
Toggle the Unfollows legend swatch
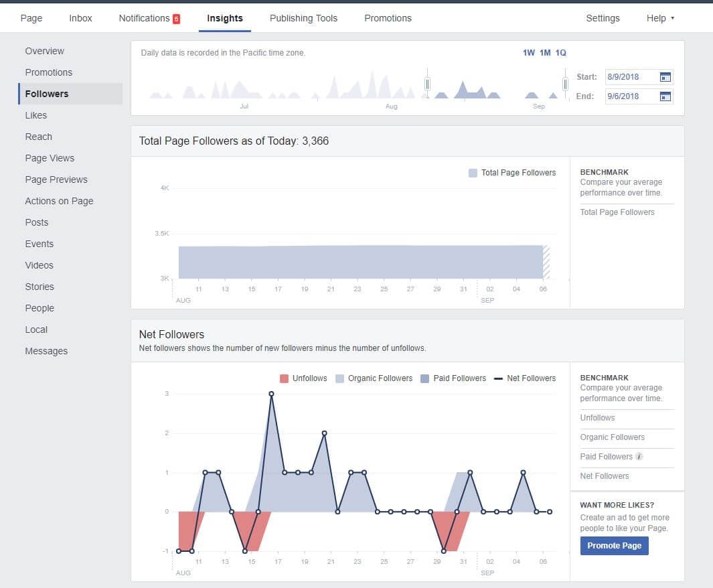click(x=285, y=378)
